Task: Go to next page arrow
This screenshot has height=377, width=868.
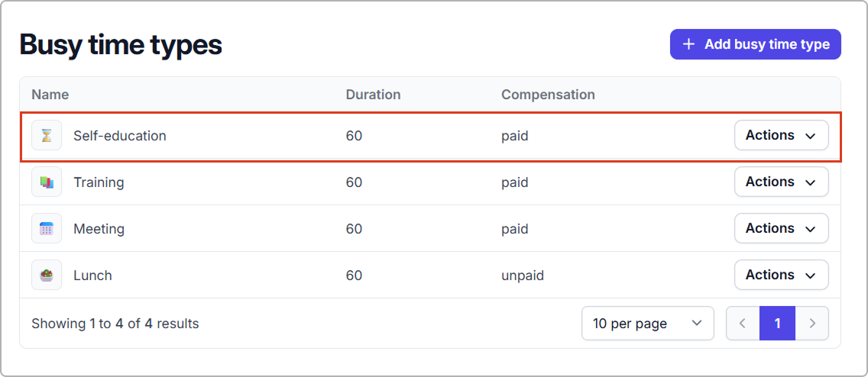Action: tap(812, 324)
